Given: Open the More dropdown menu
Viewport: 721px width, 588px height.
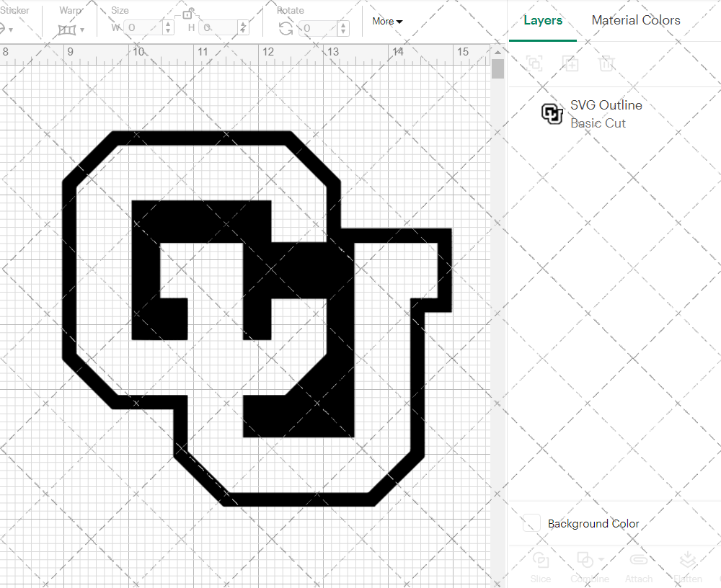Looking at the screenshot, I should click(387, 21).
